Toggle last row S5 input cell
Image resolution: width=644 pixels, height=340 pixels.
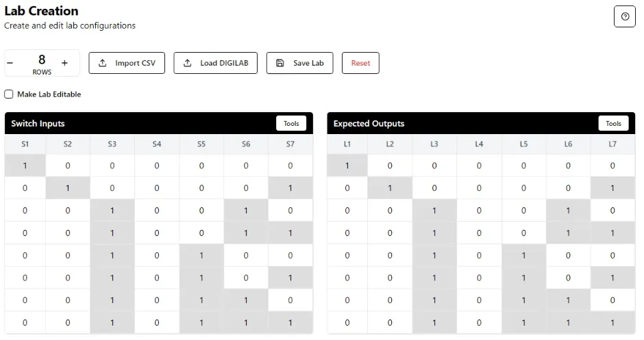tap(201, 323)
